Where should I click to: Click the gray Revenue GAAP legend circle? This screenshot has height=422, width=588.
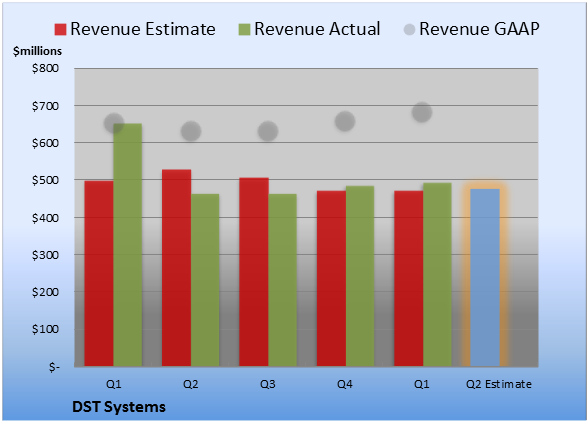[x=410, y=30]
